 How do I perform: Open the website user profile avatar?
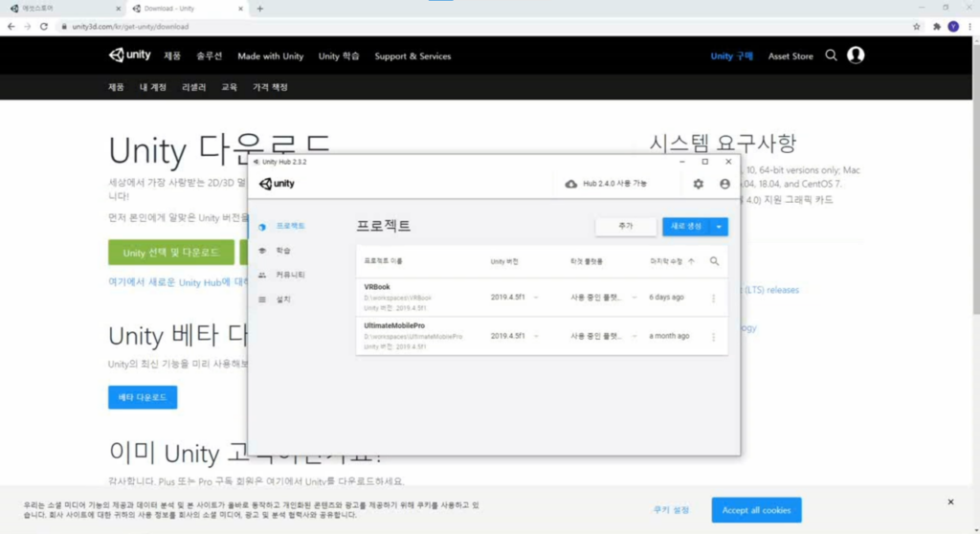tap(856, 55)
